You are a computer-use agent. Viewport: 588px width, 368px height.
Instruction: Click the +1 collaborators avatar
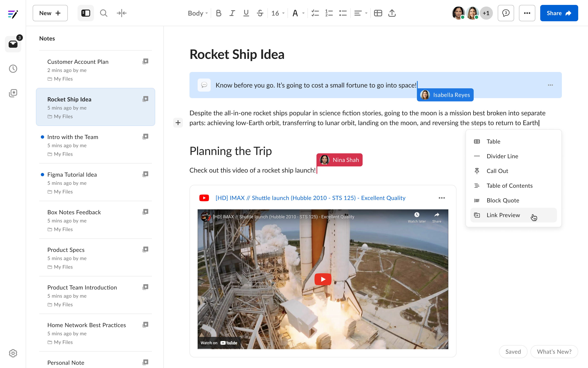coord(486,13)
